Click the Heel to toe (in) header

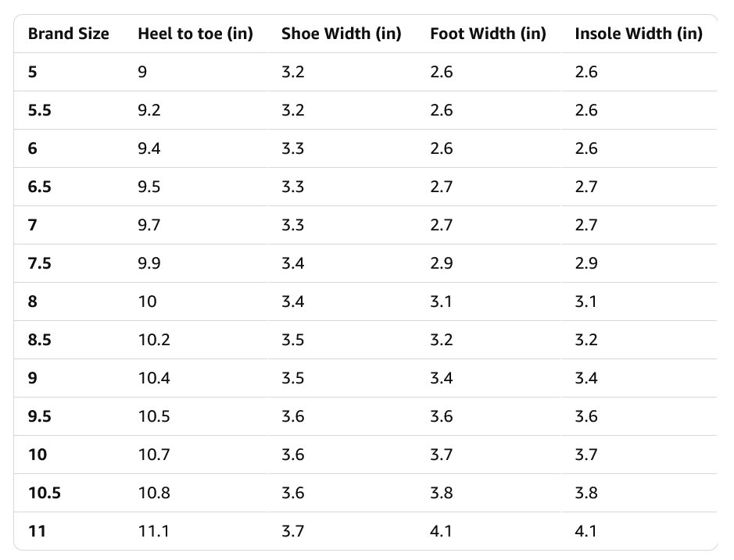pos(195,34)
